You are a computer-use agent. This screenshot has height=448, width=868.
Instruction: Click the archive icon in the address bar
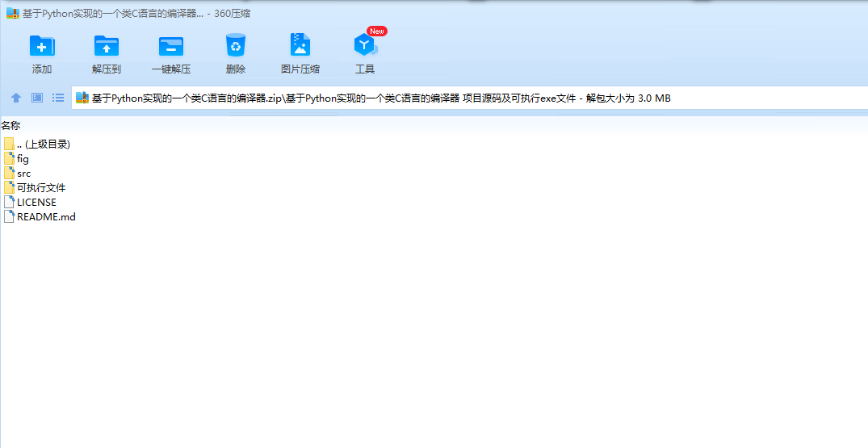point(82,98)
